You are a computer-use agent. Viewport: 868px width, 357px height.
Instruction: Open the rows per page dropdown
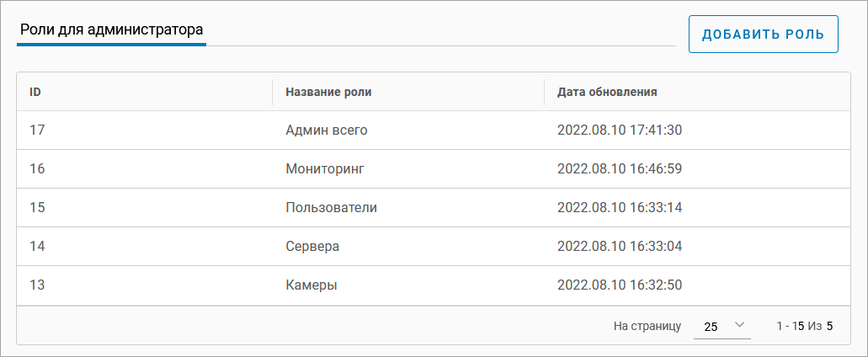[x=722, y=326]
